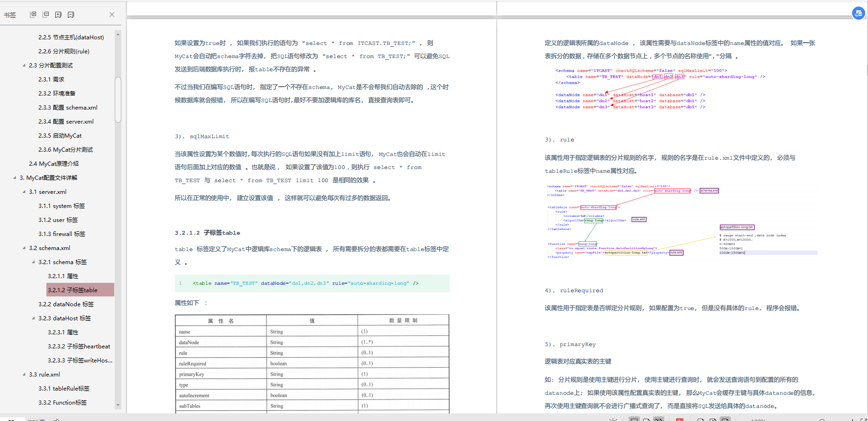Open bookmark 3.3 rule.xml
Viewport: 868px width, 421px height.
[x=45, y=374]
